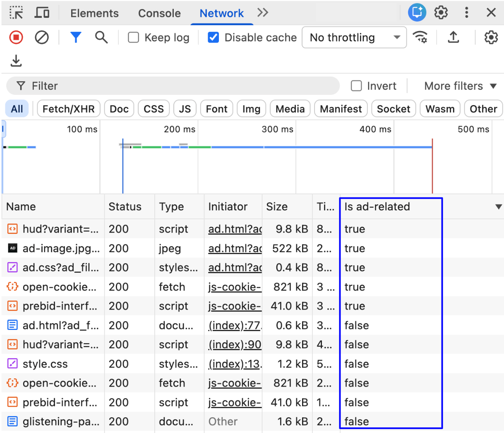
Task: Uncheck Disable cache checkbox
Action: [x=214, y=38]
